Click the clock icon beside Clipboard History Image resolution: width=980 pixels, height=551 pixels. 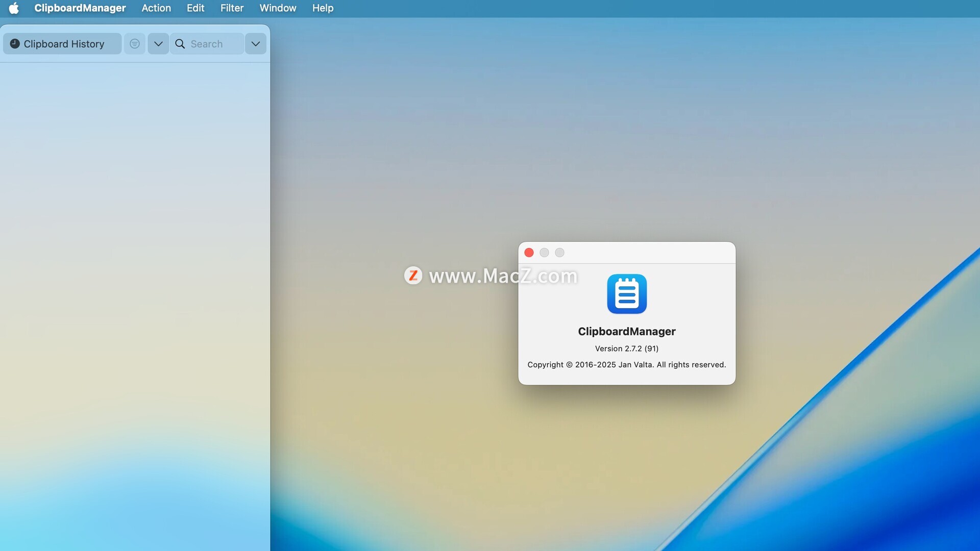(x=15, y=44)
